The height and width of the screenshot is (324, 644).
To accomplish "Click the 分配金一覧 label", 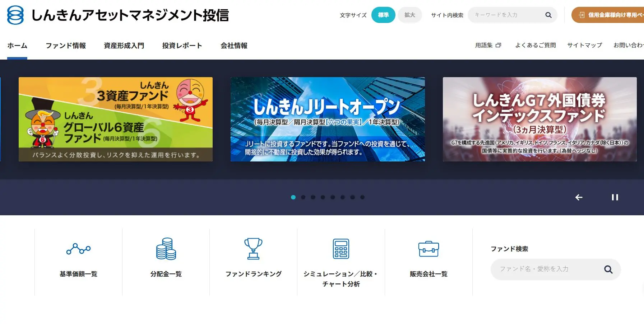I will (x=166, y=274).
